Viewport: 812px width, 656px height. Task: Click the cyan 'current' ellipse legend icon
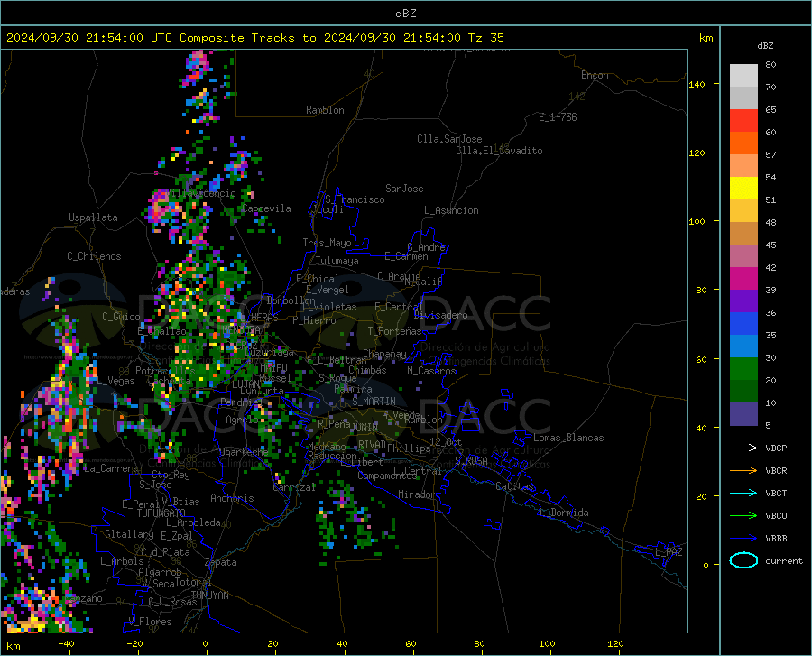743,560
